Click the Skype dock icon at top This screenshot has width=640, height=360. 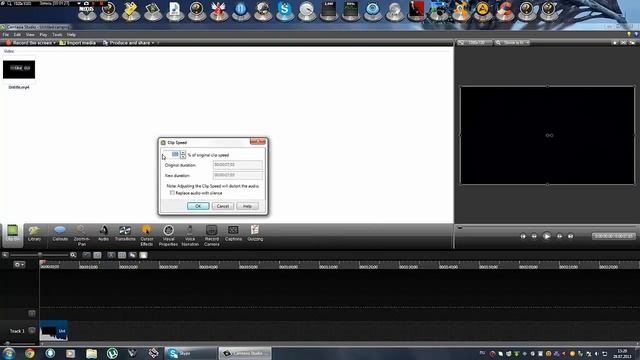[284, 10]
